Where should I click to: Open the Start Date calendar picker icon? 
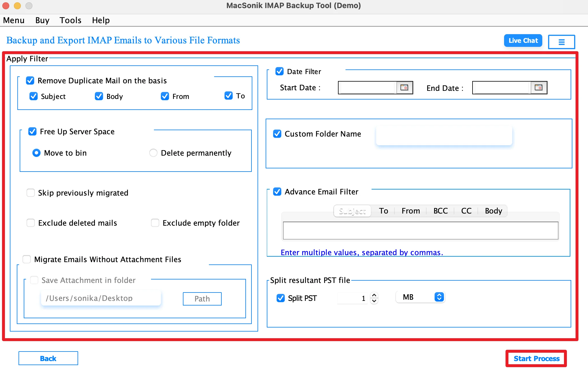pyautogui.click(x=404, y=87)
